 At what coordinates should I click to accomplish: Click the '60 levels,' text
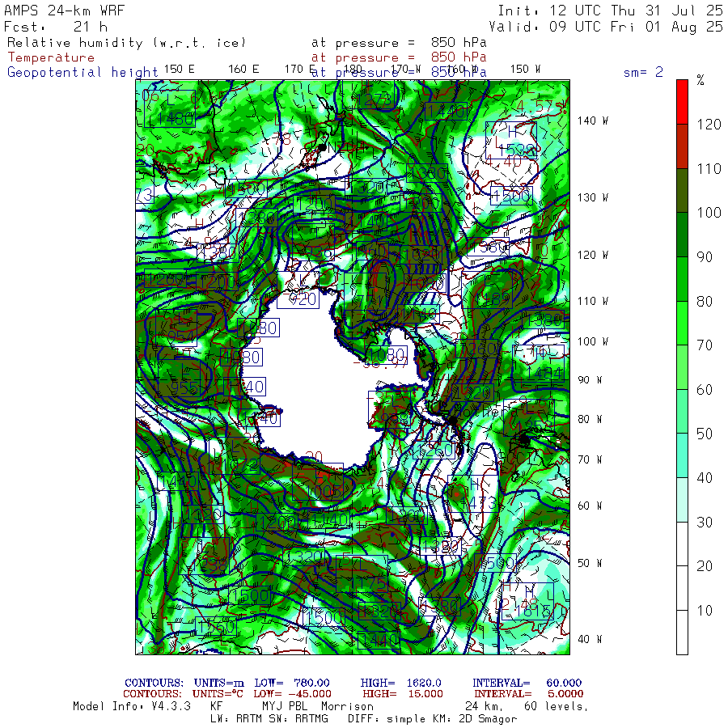pyautogui.click(x=556, y=706)
